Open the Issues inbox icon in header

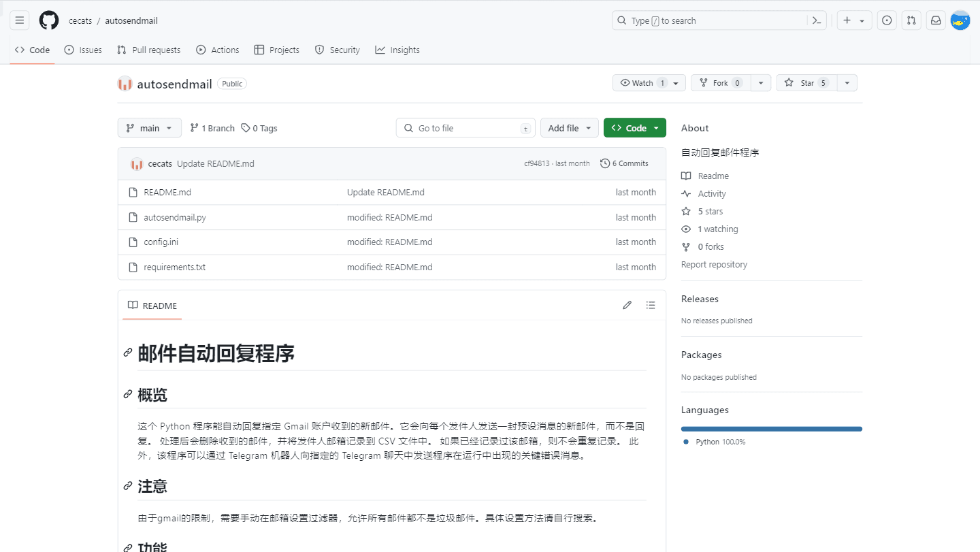(x=887, y=20)
